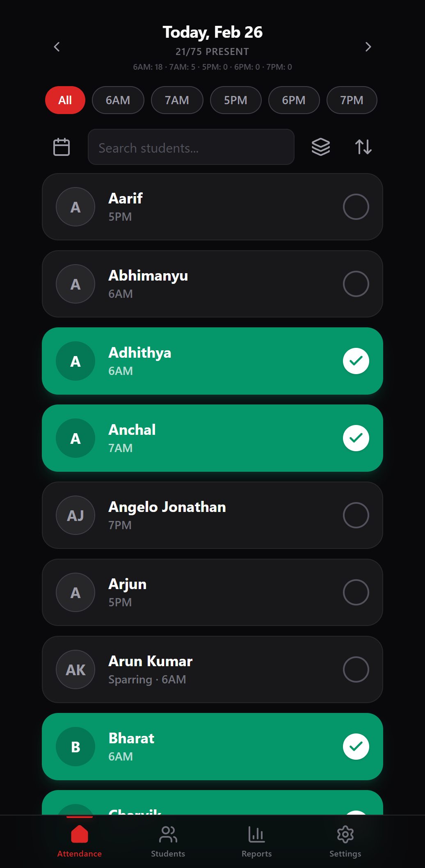425x868 pixels.
Task: Go to next day with right chevron
Action: 368,47
